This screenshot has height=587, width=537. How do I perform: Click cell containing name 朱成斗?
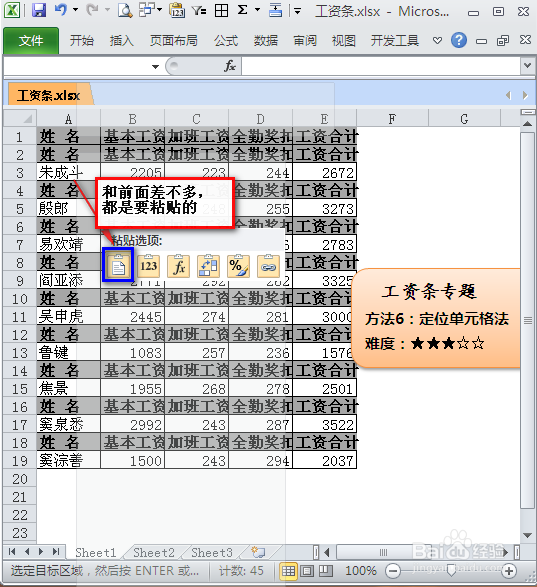tap(69, 172)
